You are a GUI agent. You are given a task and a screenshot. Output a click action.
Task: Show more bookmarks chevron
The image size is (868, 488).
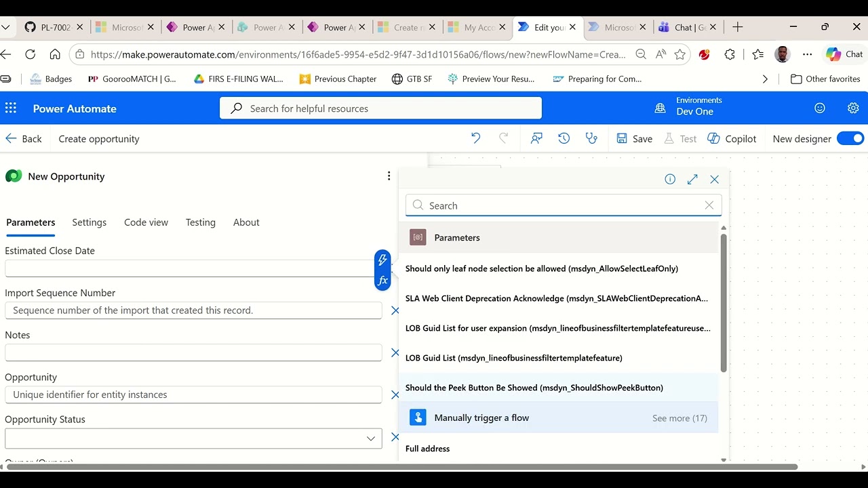point(765,79)
